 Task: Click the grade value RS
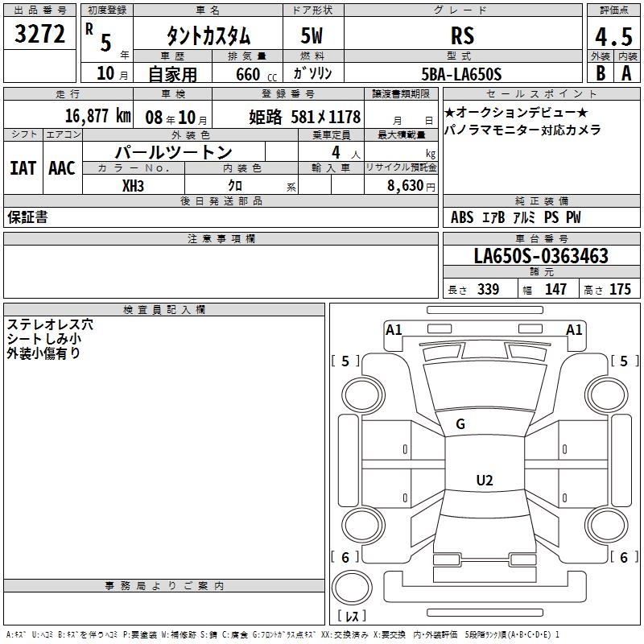pos(462,35)
